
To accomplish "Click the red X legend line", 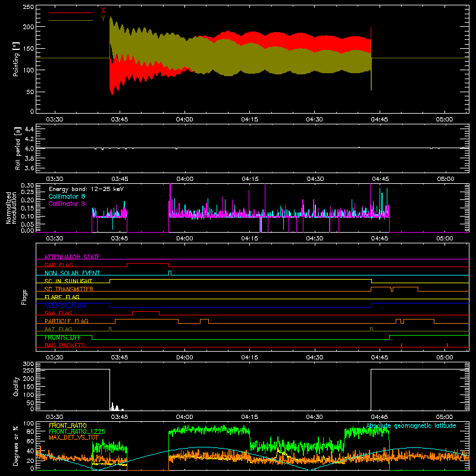I will click(x=71, y=12).
